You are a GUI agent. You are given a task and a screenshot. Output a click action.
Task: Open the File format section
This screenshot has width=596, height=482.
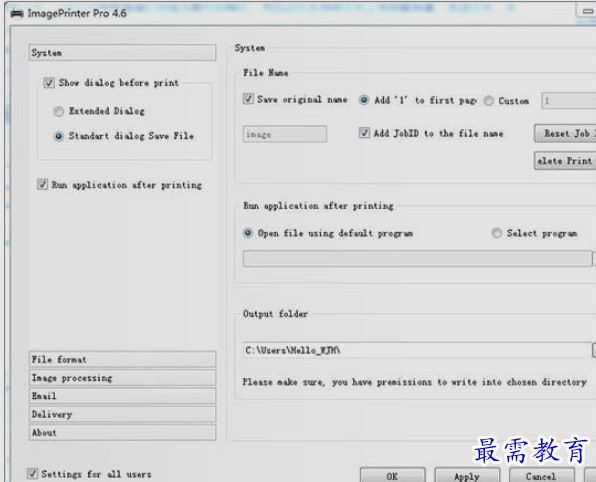[x=122, y=359]
